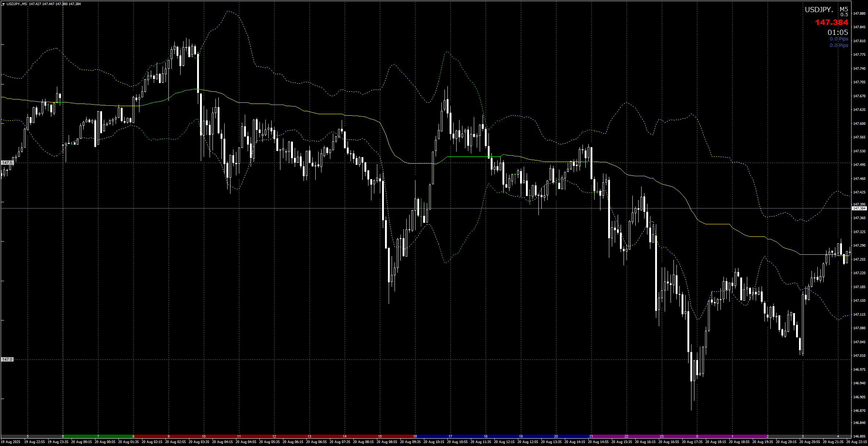Click the 01:05 candle countdown timer

pyautogui.click(x=838, y=32)
